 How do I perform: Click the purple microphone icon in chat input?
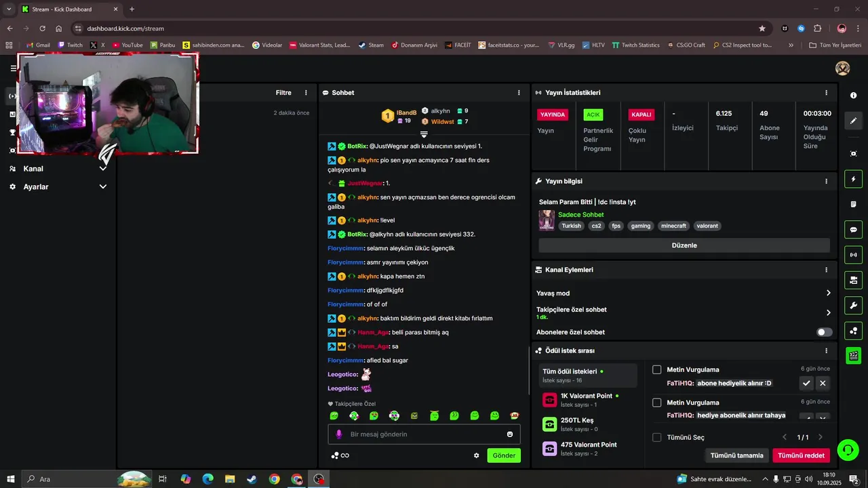pyautogui.click(x=339, y=434)
